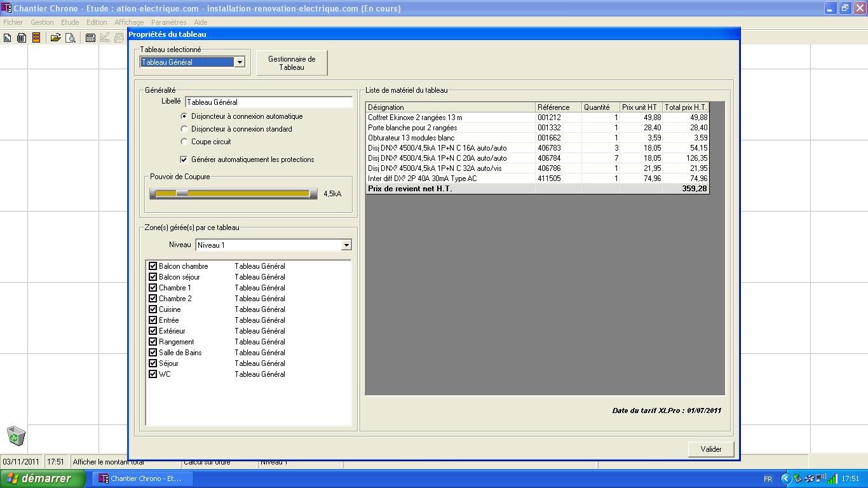868x488 pixels.
Task: Click the Chambre 2 zone label
Action: point(175,299)
